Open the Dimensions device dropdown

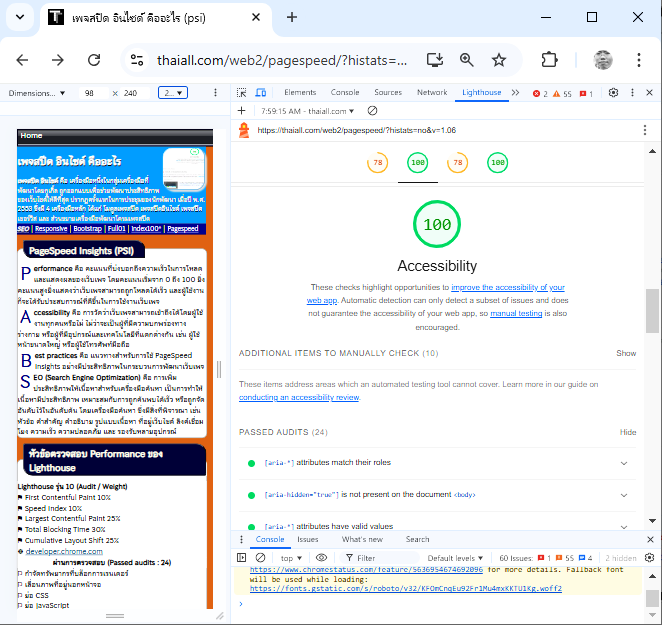pos(38,93)
